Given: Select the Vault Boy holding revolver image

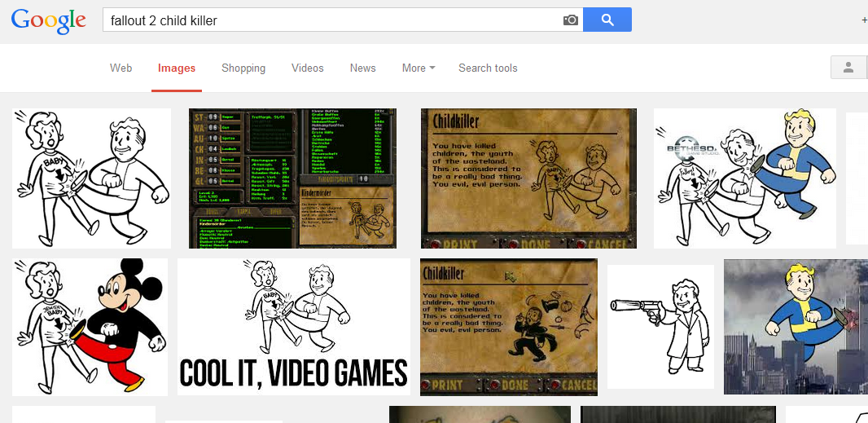Looking at the screenshot, I should (660, 326).
